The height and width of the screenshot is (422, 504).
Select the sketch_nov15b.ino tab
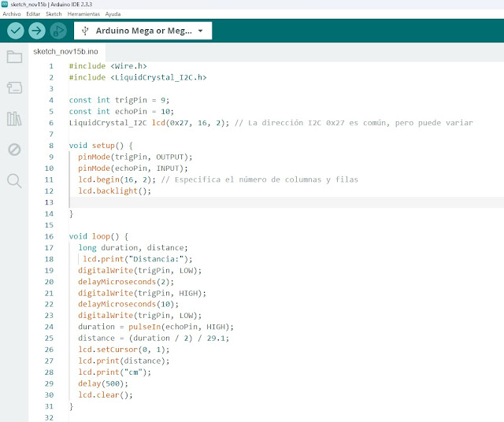tap(65, 51)
